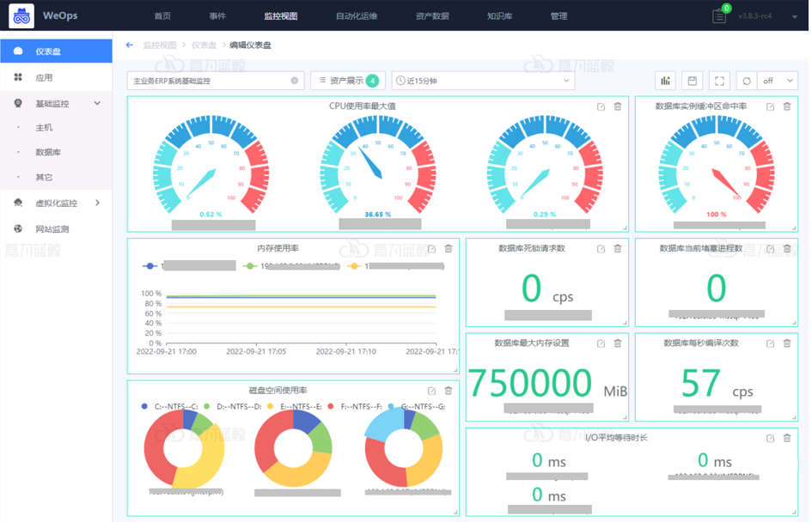Toggle F:--NTFS--F: disk legend item
812x522 pixels.
click(355, 407)
